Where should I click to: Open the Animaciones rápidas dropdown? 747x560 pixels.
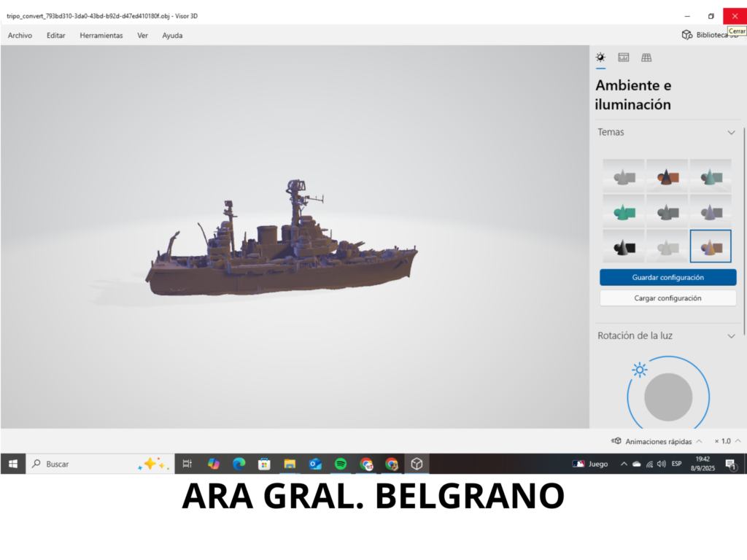click(x=657, y=441)
